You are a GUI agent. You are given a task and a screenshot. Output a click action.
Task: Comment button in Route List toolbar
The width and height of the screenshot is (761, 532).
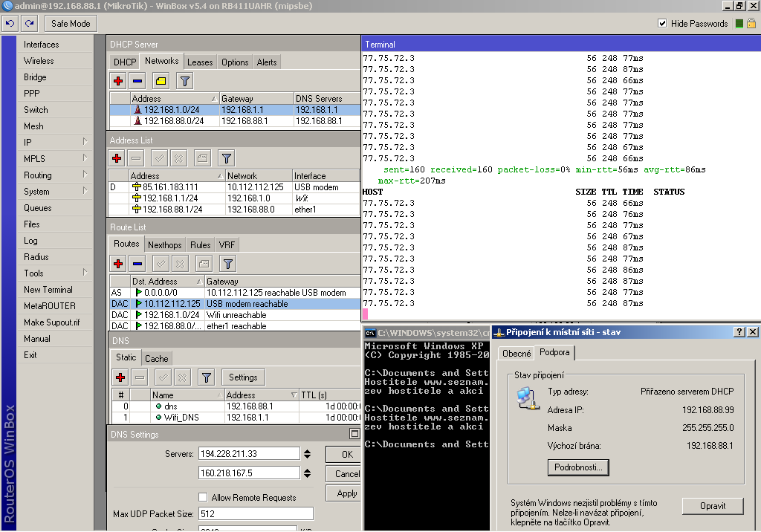pos(204,264)
